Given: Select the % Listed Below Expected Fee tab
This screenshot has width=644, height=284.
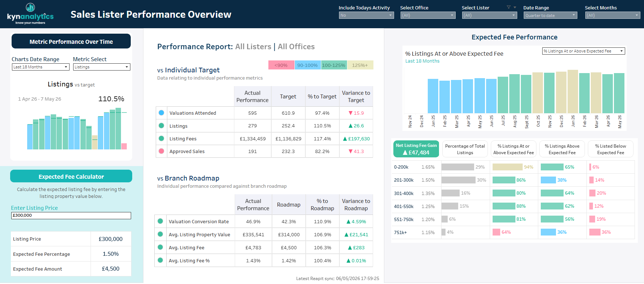Looking at the screenshot, I should pos(611,149).
